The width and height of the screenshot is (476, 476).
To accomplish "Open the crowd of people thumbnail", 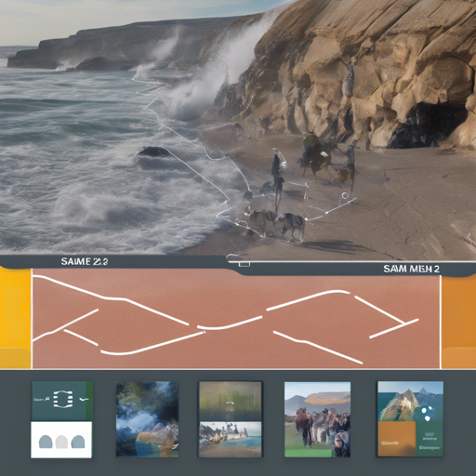I will [317, 419].
